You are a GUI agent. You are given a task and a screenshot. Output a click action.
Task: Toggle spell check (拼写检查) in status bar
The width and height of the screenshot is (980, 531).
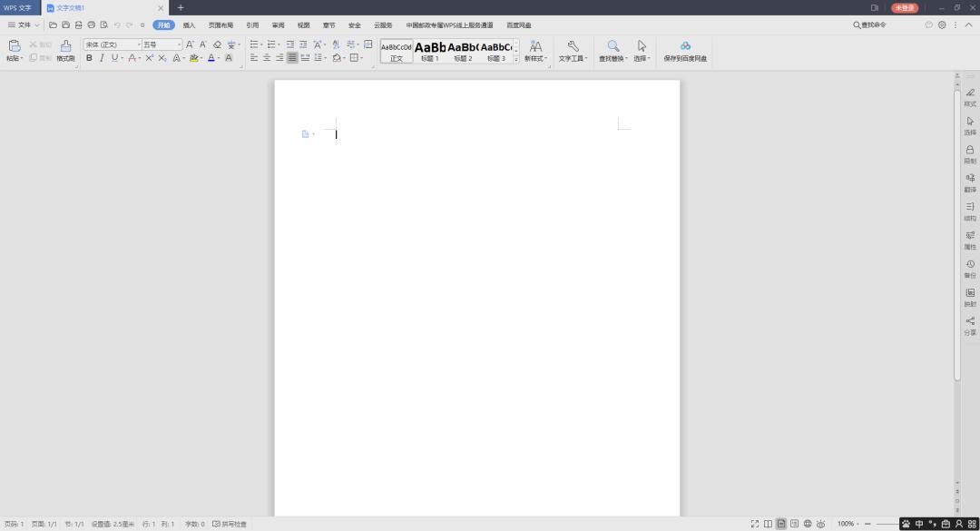[230, 524]
